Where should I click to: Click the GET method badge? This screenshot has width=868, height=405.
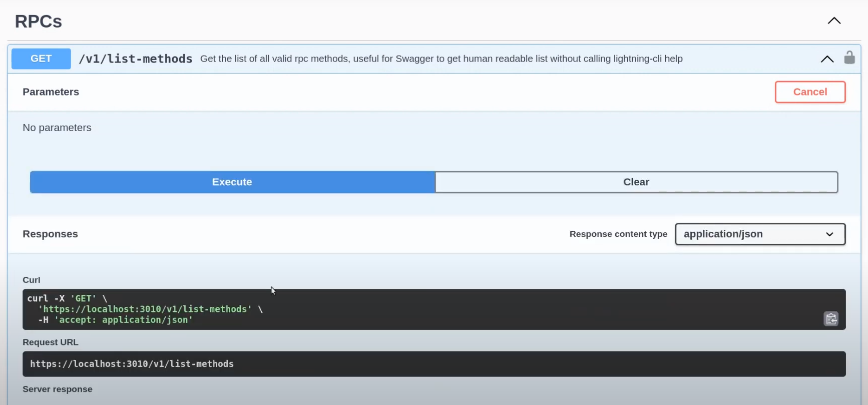click(x=41, y=59)
